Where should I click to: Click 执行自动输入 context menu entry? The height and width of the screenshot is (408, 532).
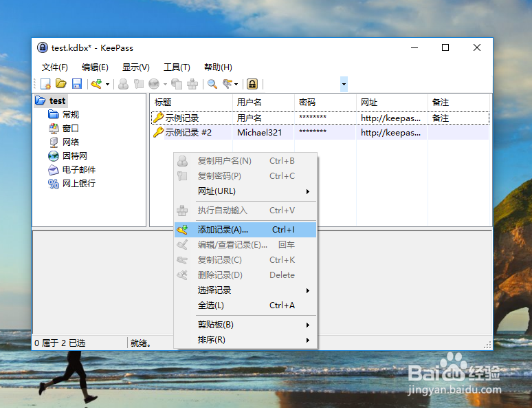point(245,211)
